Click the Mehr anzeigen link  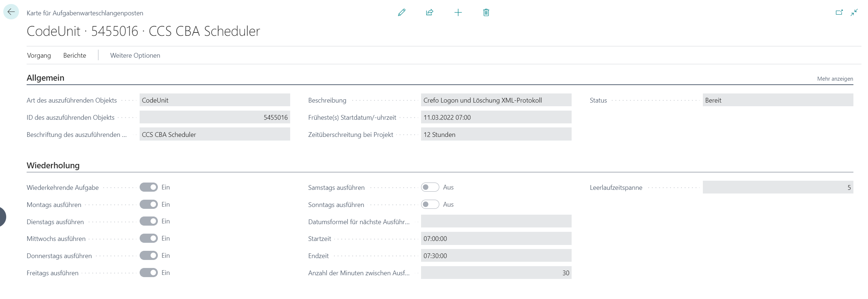835,79
